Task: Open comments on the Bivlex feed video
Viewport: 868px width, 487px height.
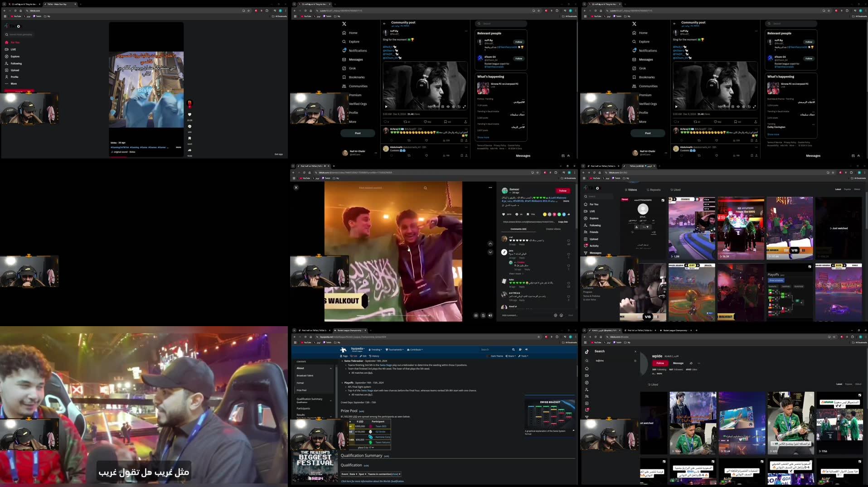Action: tap(189, 126)
